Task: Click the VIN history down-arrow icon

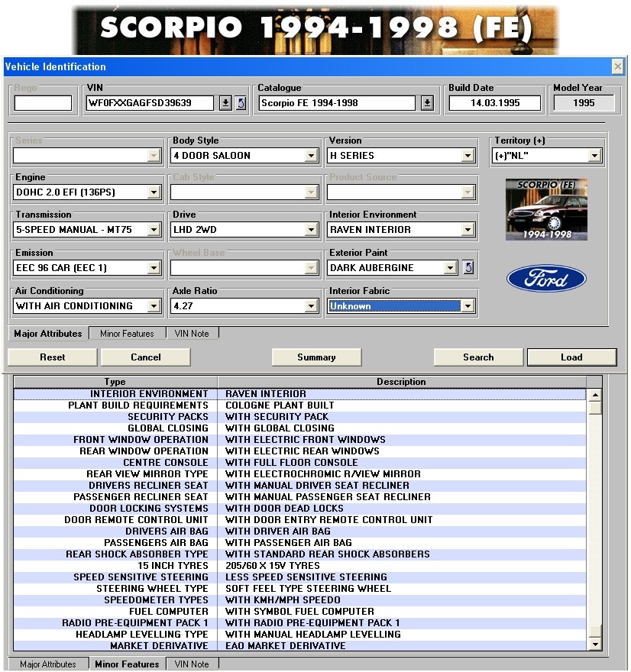Action: click(x=225, y=103)
